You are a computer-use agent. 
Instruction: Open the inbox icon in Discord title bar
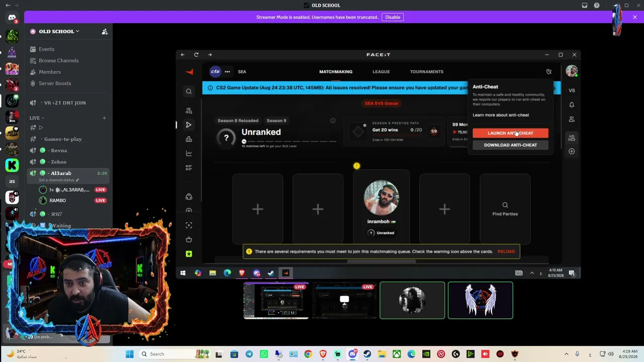tap(585, 6)
